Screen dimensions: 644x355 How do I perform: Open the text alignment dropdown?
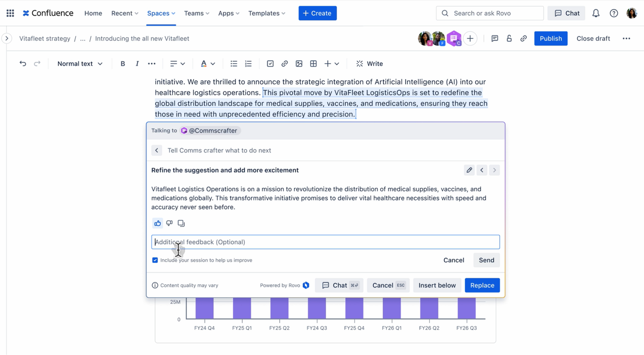[x=177, y=64]
